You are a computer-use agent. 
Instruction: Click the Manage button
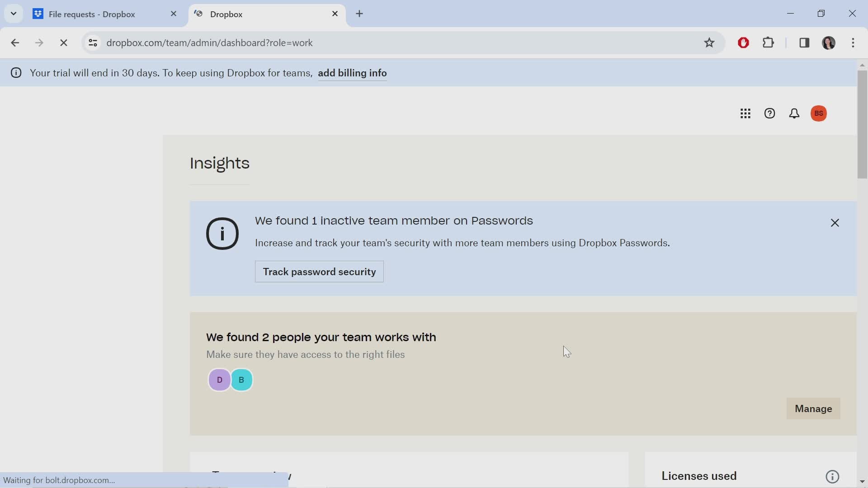[813, 408]
